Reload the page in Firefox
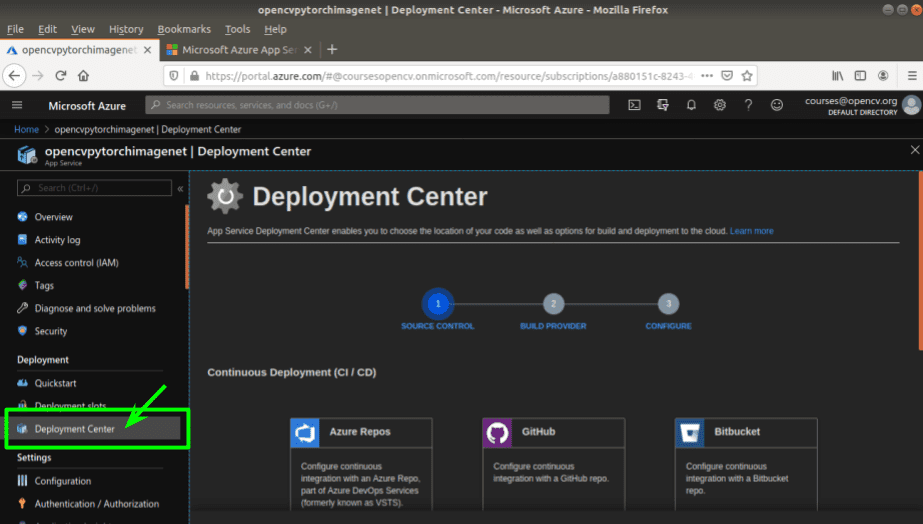The width and height of the screenshot is (923, 524). (61, 75)
